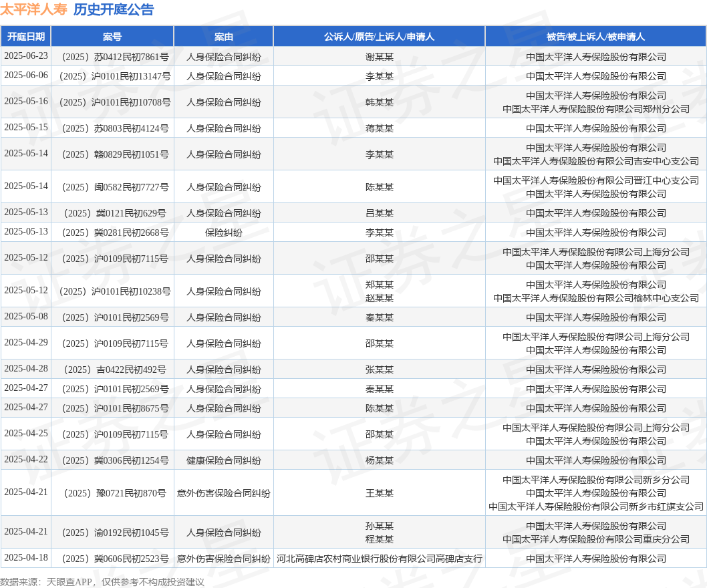
Task: Click date cell 2025-04-18
Action: tap(25, 558)
